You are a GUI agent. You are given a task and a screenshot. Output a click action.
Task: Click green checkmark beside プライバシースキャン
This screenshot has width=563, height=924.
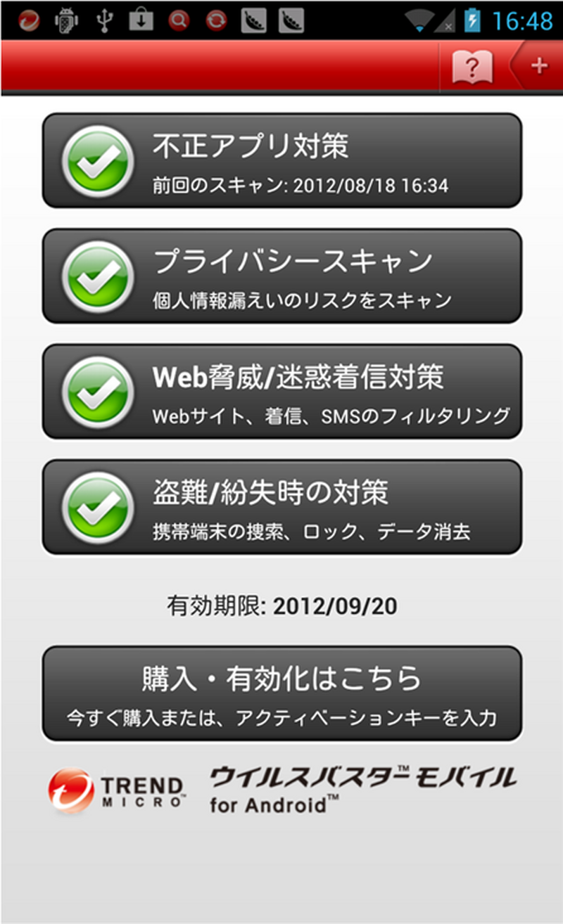click(x=96, y=277)
